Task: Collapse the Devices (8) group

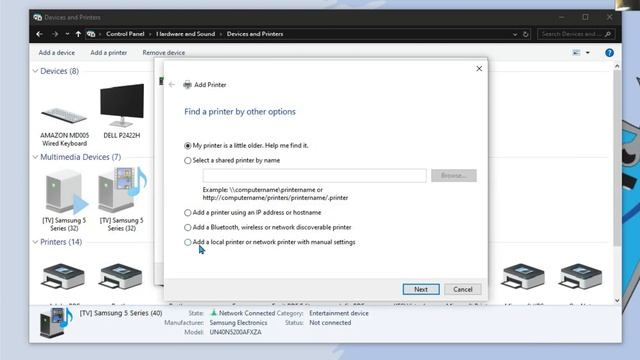Action: coord(36,71)
